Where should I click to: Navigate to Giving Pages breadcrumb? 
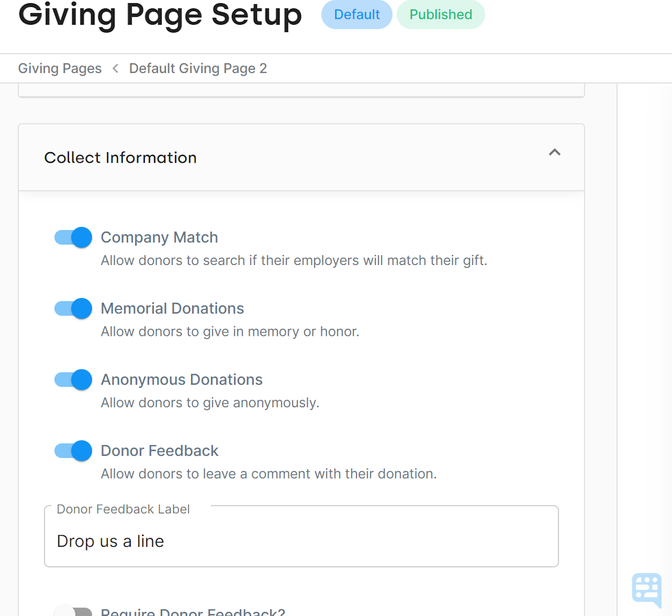point(59,68)
